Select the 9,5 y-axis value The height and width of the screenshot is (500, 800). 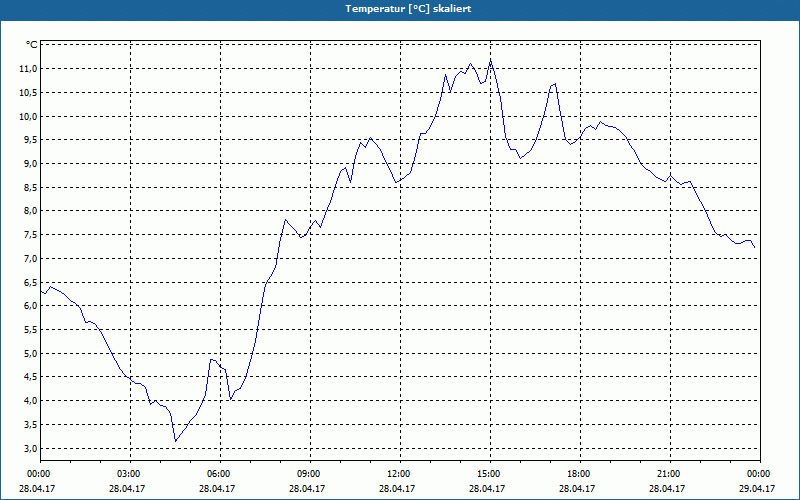tap(31, 140)
